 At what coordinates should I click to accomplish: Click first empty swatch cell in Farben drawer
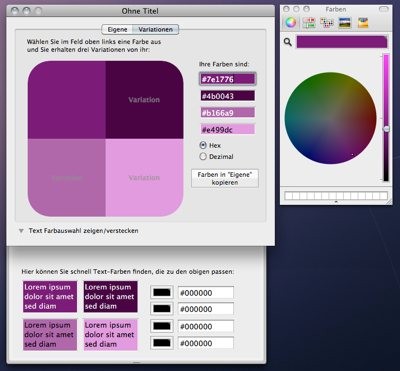pyautogui.click(x=289, y=196)
